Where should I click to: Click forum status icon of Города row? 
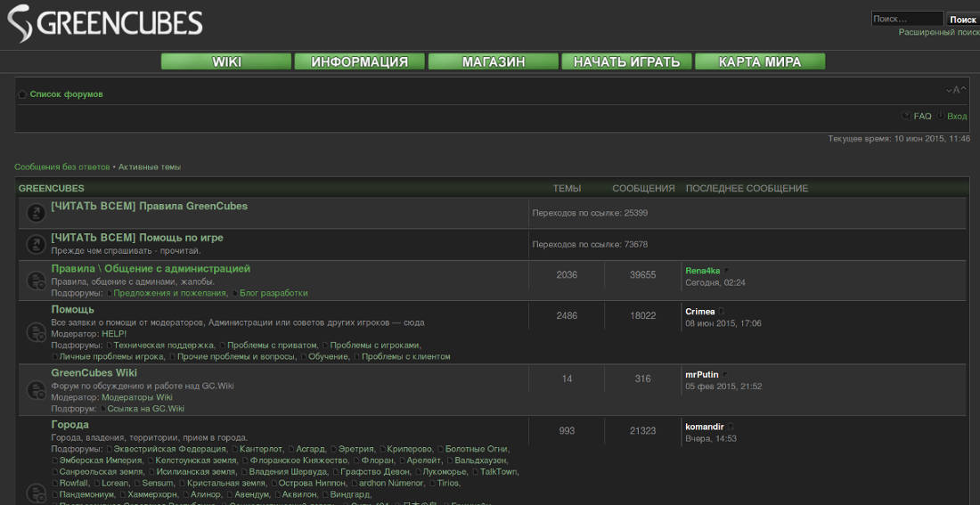[36, 493]
